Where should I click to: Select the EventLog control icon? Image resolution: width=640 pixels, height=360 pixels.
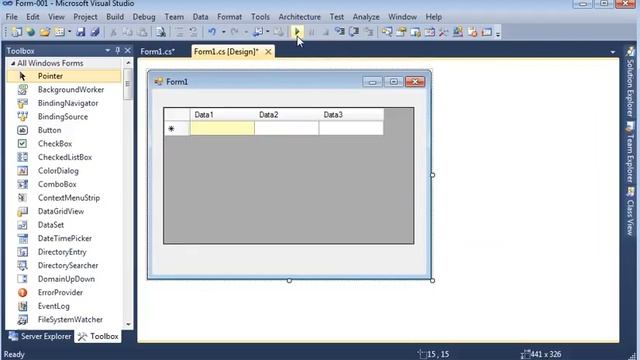click(22, 306)
